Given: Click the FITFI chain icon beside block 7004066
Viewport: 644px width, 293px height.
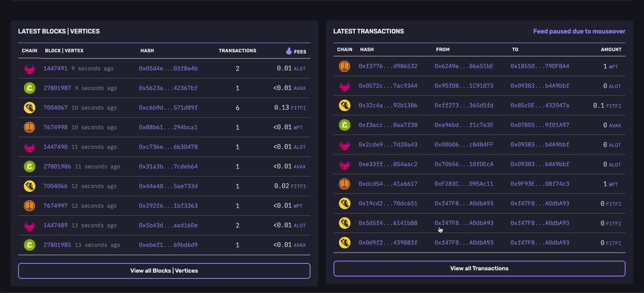Looking at the screenshot, I should click(x=30, y=186).
